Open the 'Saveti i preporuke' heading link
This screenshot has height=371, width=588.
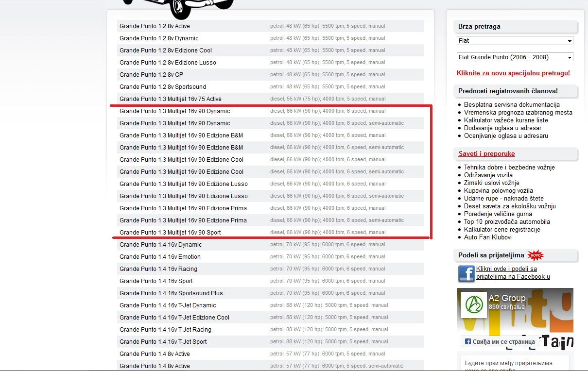486,153
